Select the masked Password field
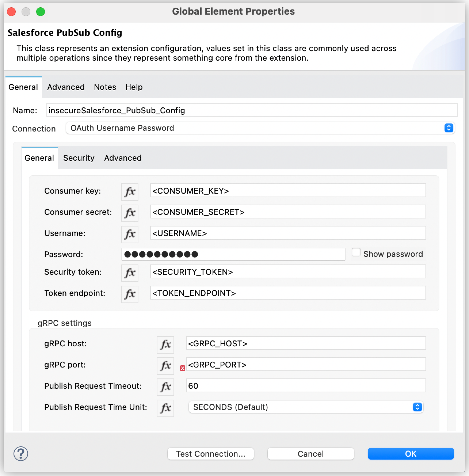The height and width of the screenshot is (476, 469). pyautogui.click(x=233, y=254)
